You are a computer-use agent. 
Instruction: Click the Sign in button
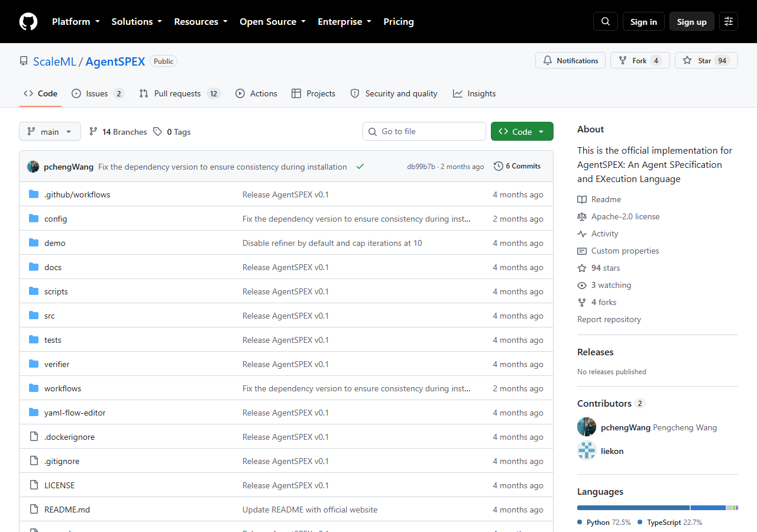pyautogui.click(x=643, y=21)
